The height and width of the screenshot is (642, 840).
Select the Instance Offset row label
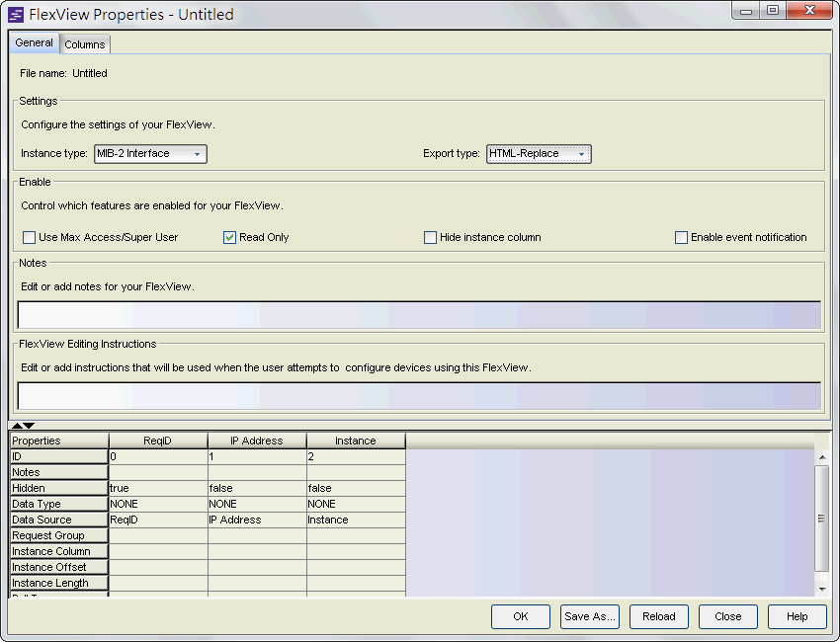tap(59, 567)
